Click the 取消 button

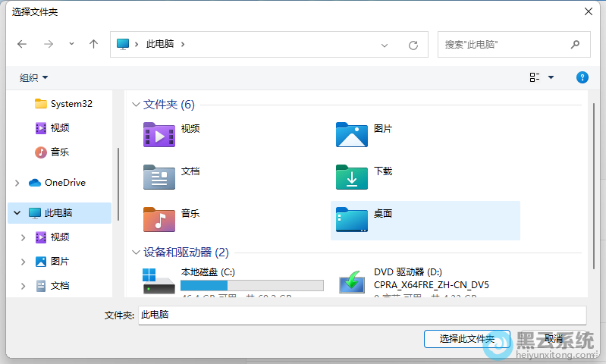(554, 338)
